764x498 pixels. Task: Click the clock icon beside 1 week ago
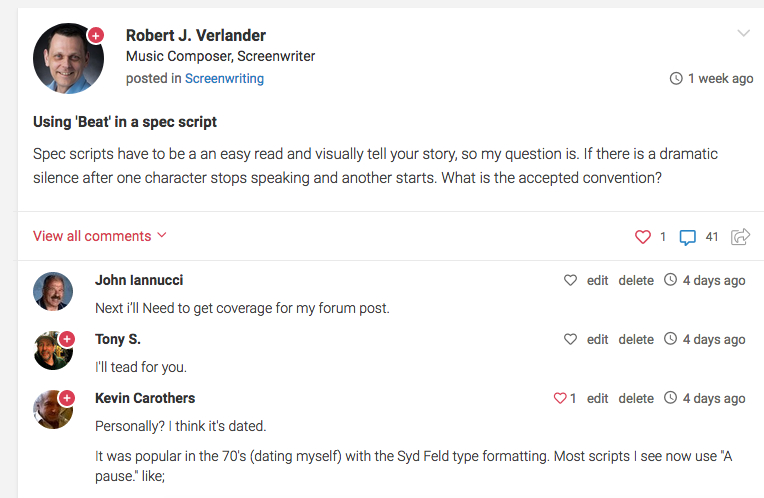(x=676, y=78)
